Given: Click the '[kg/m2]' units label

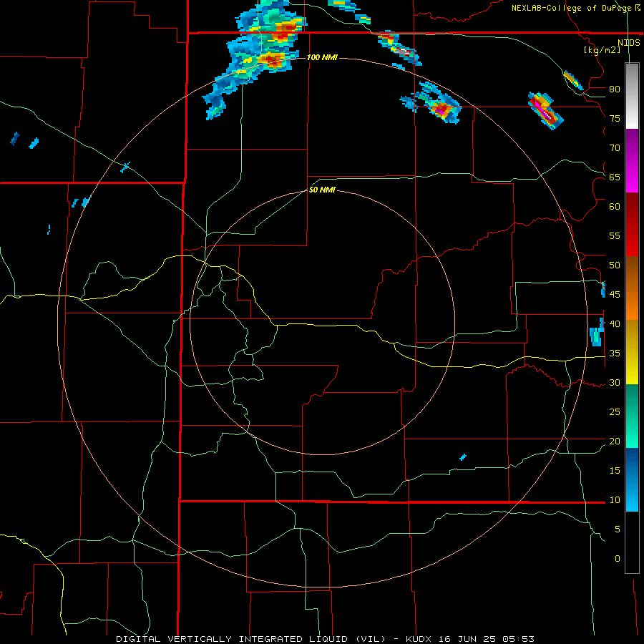Looking at the screenshot, I should click(x=602, y=50).
